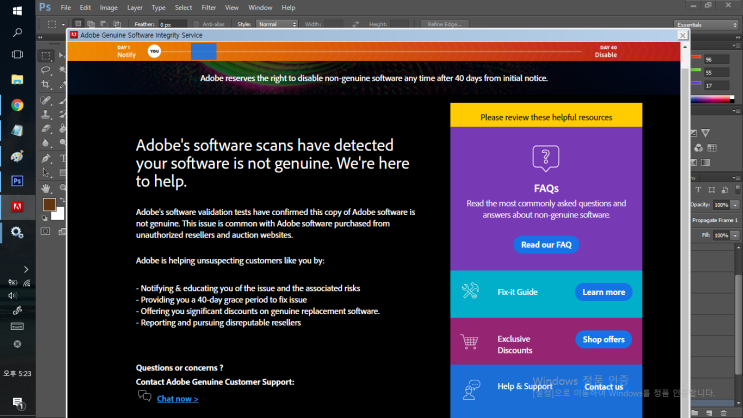Select the Rectangular Marquee tool

(46, 56)
